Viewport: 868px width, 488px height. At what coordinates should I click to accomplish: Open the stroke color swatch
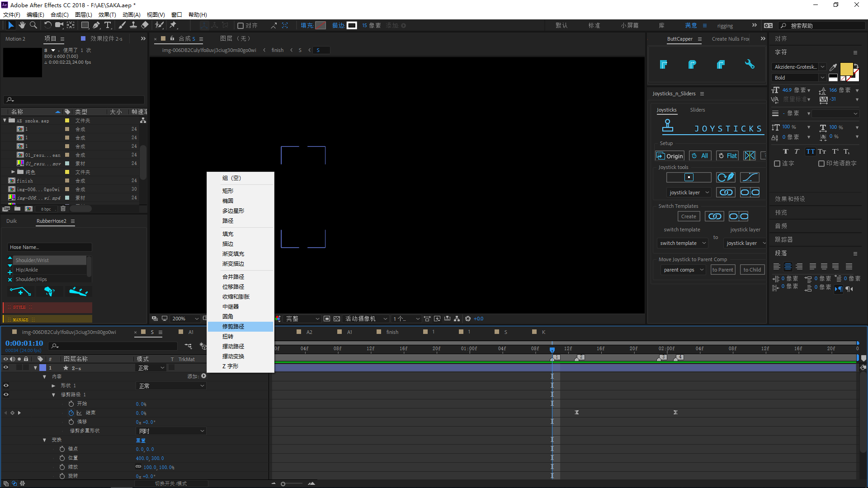click(x=352, y=26)
